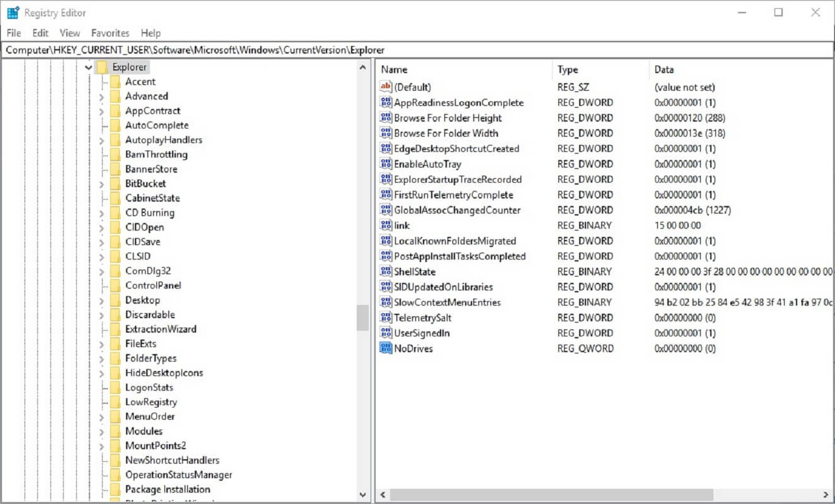Click the ShellState binary value icon

point(386,272)
